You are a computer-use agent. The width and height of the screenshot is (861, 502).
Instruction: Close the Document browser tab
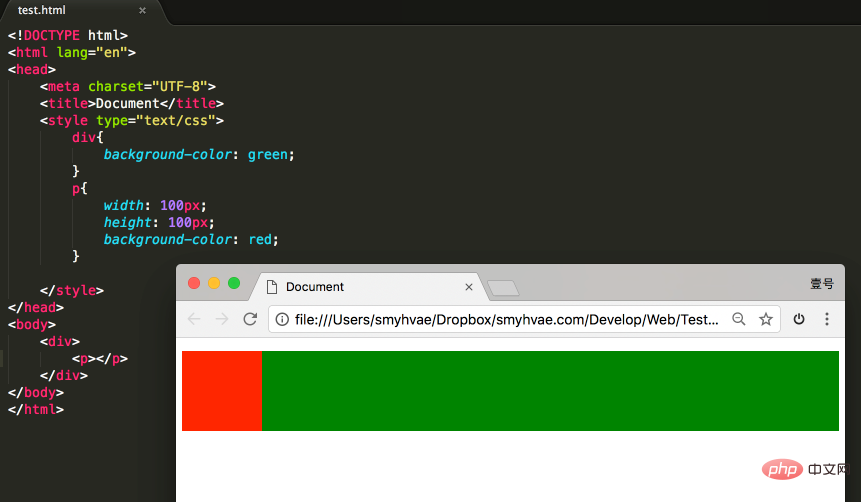pyautogui.click(x=469, y=287)
